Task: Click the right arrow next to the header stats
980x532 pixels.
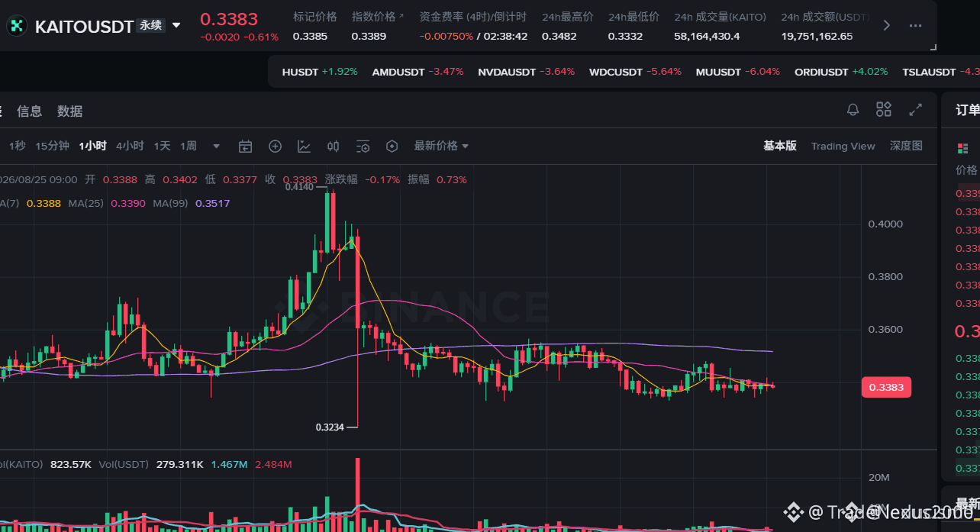Action: (886, 25)
